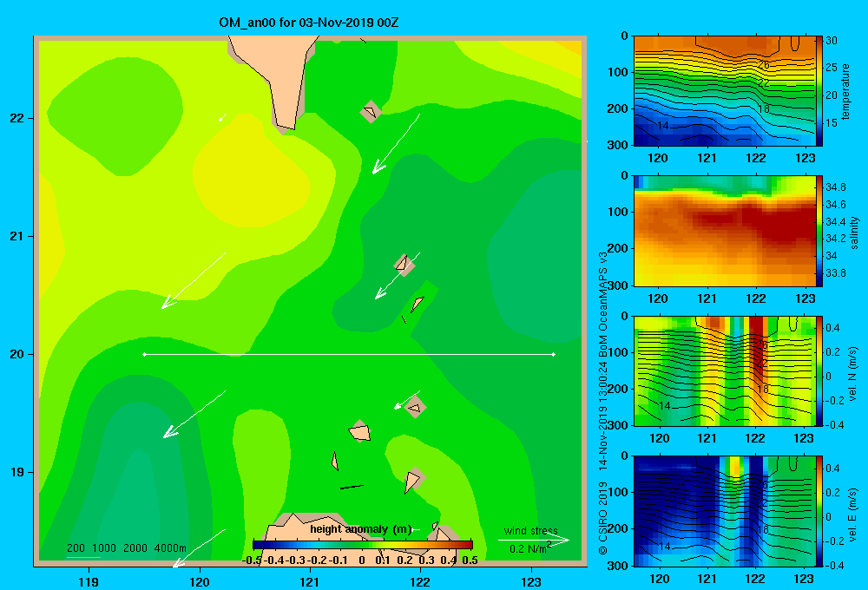868x590 pixels.
Task: Open the eastward velocity section plot
Action: pyautogui.click(x=724, y=511)
